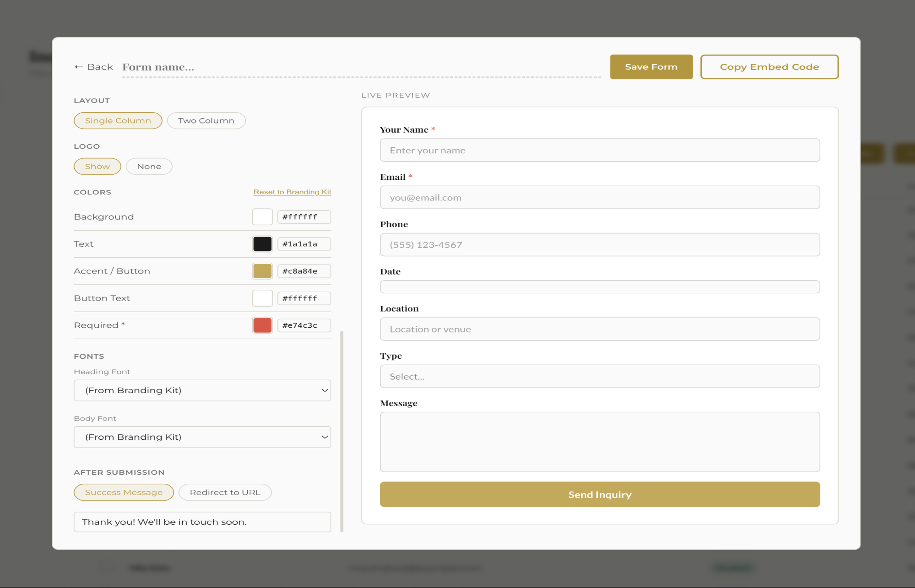Choose Redirect to URL after submission

[225, 492]
